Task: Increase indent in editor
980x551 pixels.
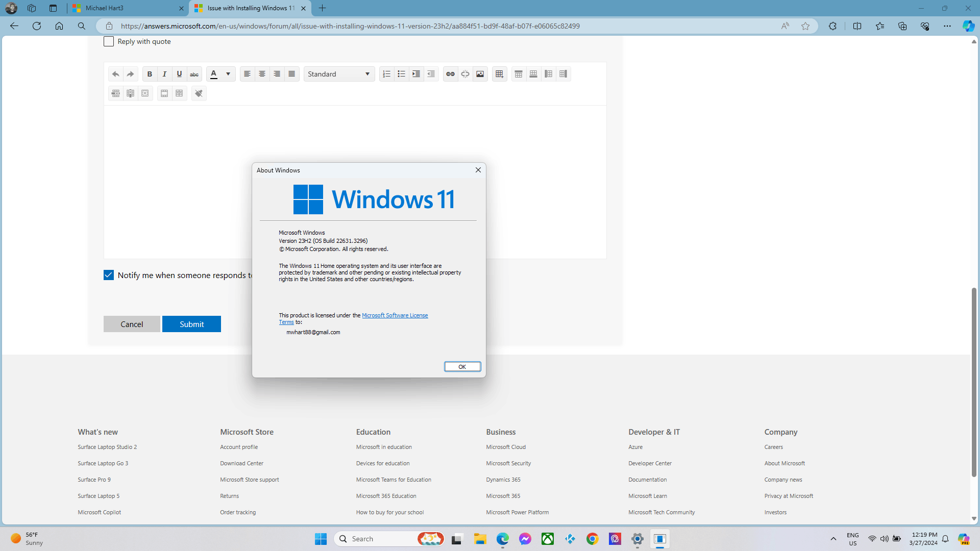Action: [416, 74]
